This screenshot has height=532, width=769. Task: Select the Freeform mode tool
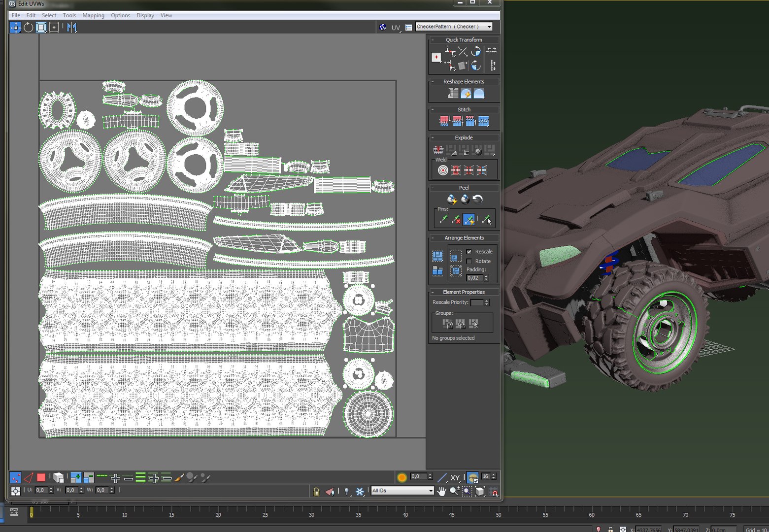(54, 28)
